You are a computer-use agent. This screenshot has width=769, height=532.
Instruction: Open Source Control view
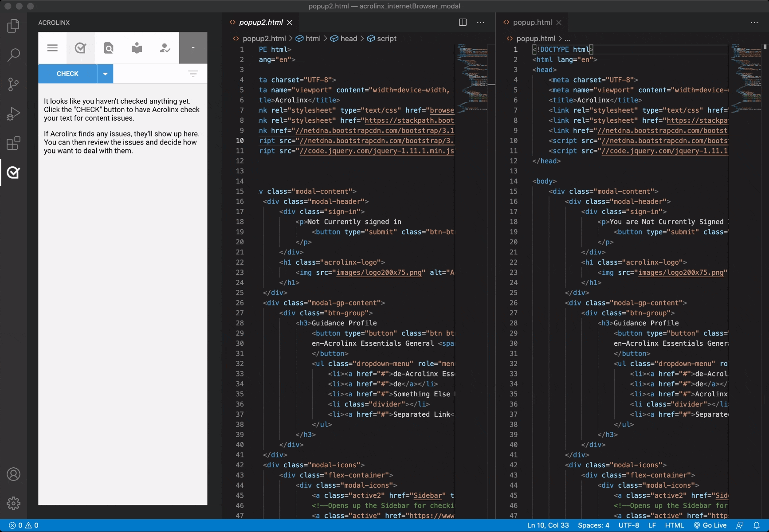13,84
